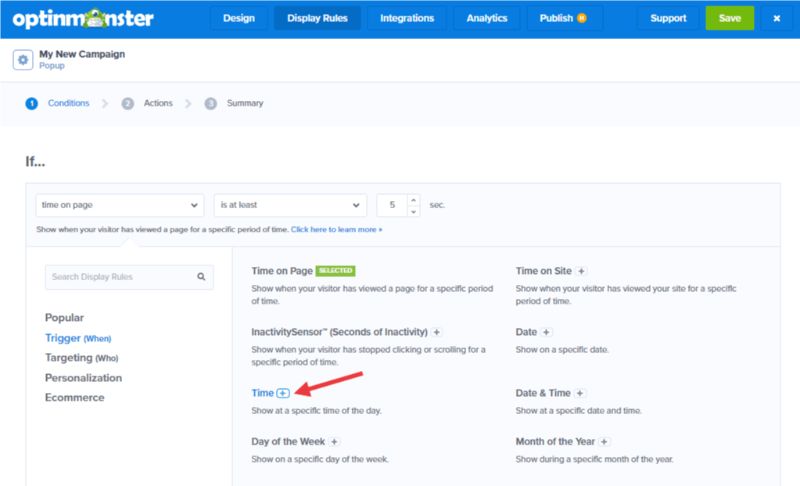Go to the Actions step
Viewport: 800px width, 486px height.
[147, 104]
